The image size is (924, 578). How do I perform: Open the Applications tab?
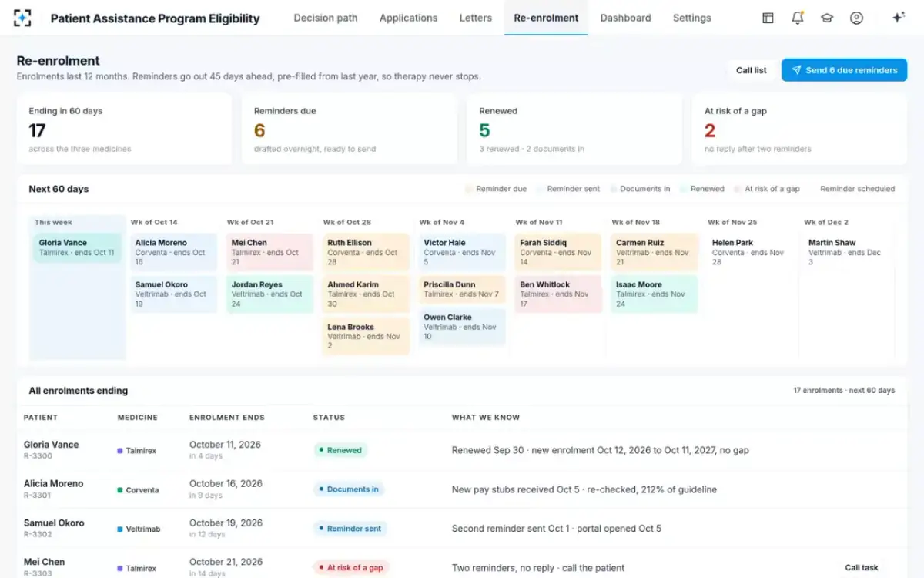[x=408, y=18]
